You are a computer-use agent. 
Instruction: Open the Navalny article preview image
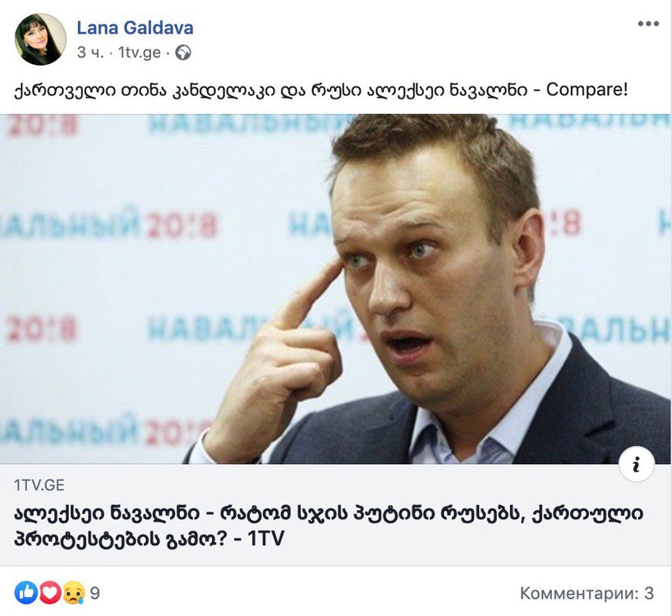335,289
